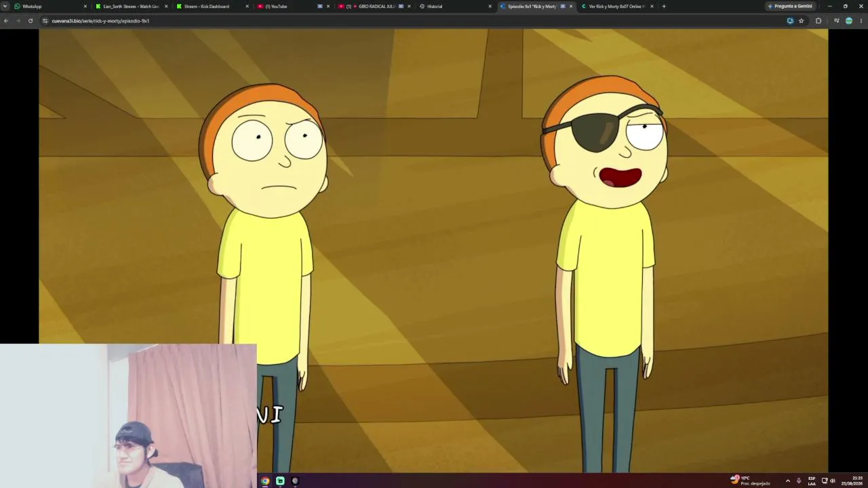Close the Episodio 9x1 Rick y Morty tab

tap(571, 6)
